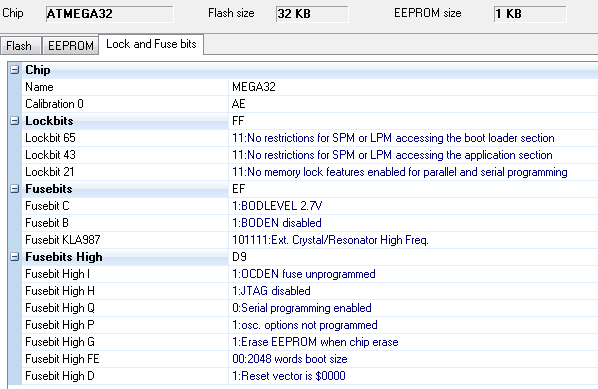Open Fusebit High P osc. options setting
This screenshot has height=389, width=598.
pos(305,325)
